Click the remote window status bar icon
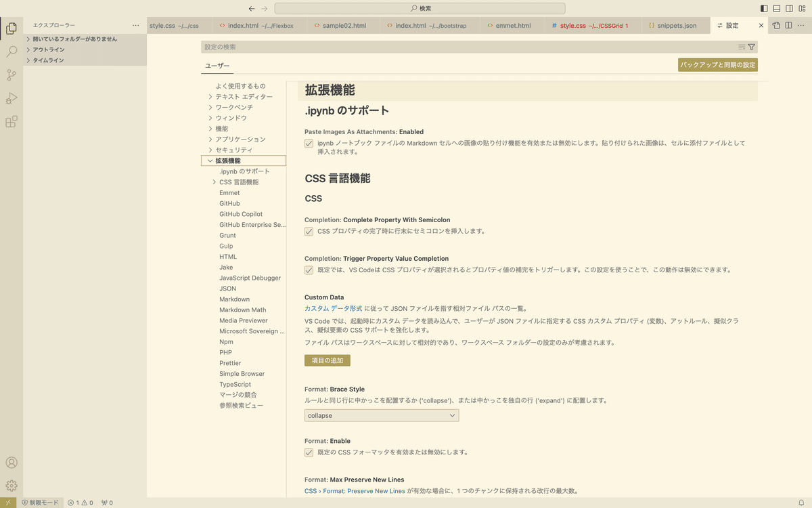The width and height of the screenshot is (812, 508). 8,503
